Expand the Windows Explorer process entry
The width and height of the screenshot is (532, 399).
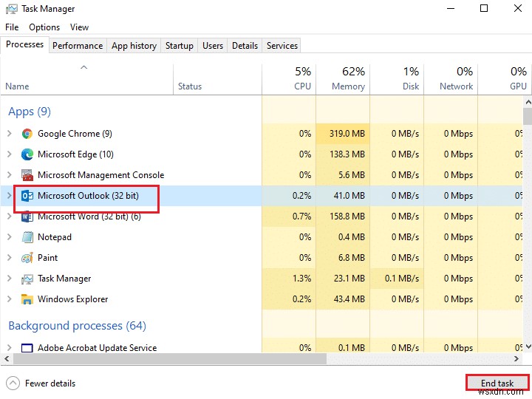[10, 299]
